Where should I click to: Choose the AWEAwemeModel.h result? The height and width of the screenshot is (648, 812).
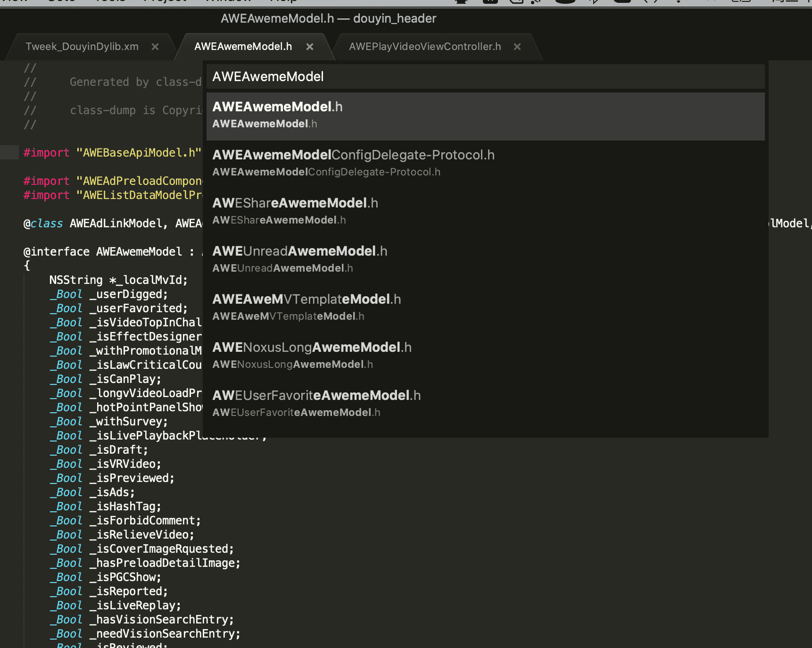(x=486, y=116)
